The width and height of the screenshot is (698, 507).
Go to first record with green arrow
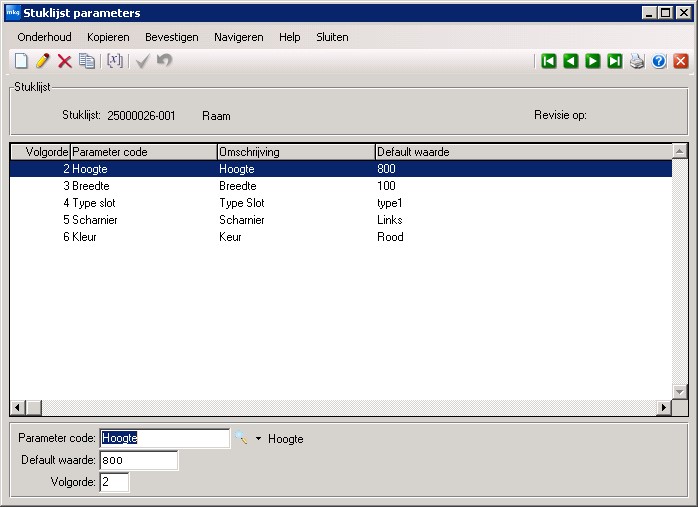pyautogui.click(x=548, y=61)
